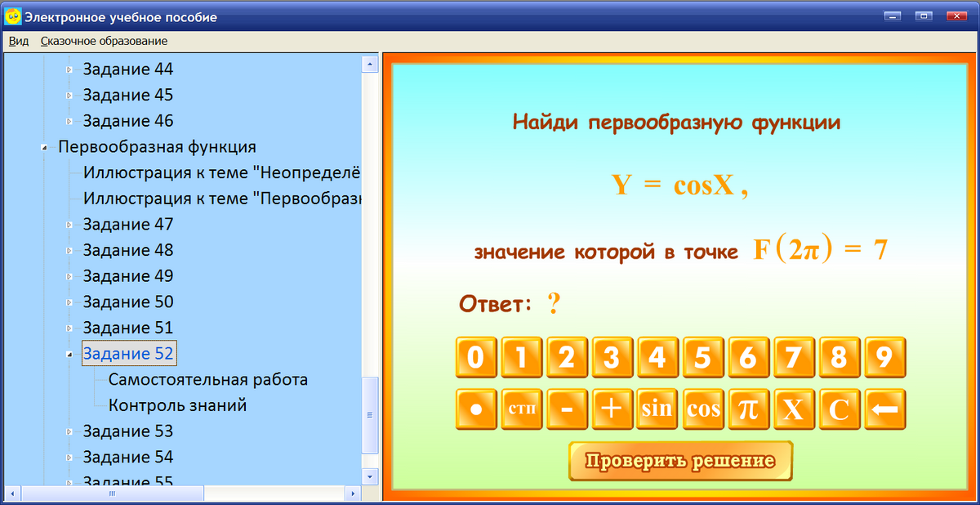The height and width of the screenshot is (505, 980).
Task: Open the Вид menu
Action: 17,40
